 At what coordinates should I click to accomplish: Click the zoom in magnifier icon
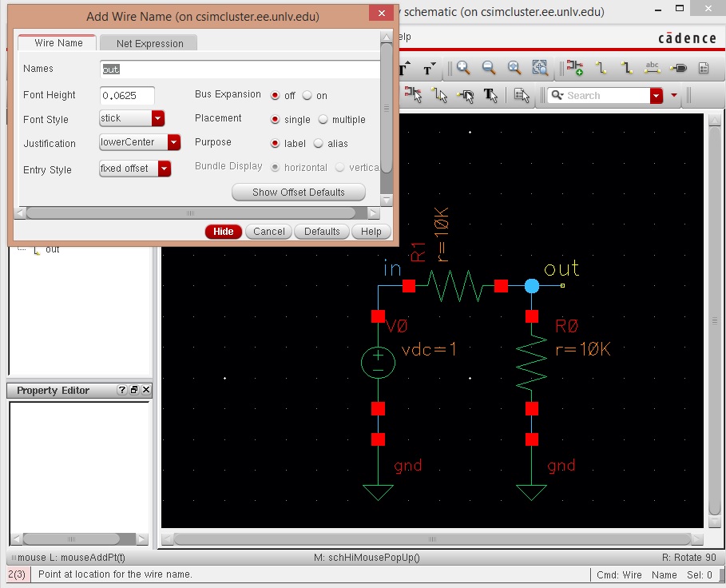tap(463, 68)
